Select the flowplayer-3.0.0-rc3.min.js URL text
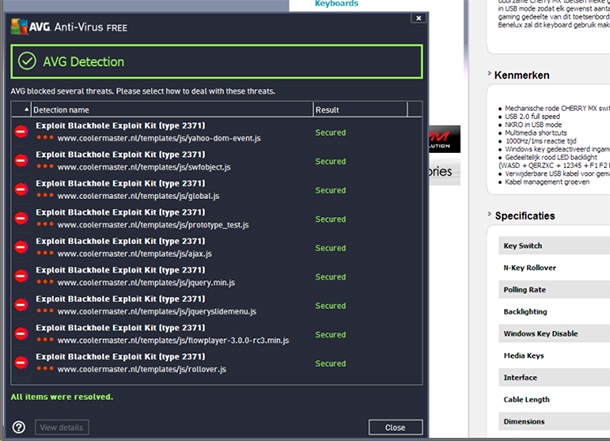This screenshot has height=441, width=610. click(x=238, y=340)
